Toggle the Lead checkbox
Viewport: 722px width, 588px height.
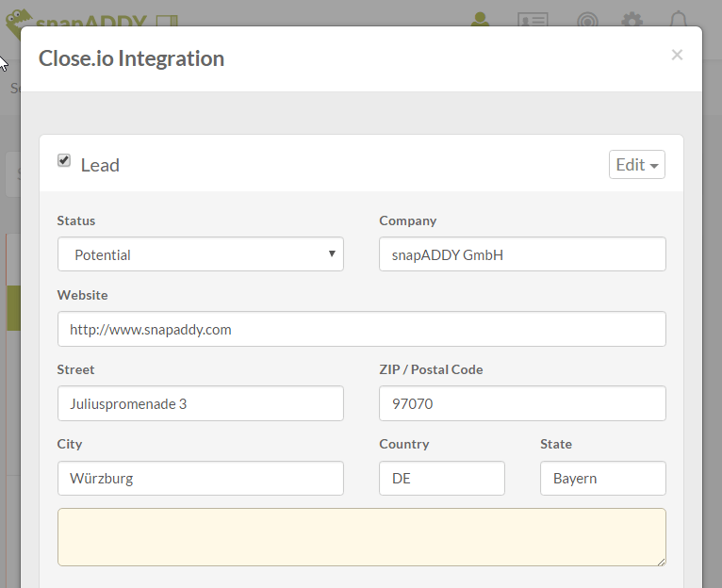tap(64, 161)
